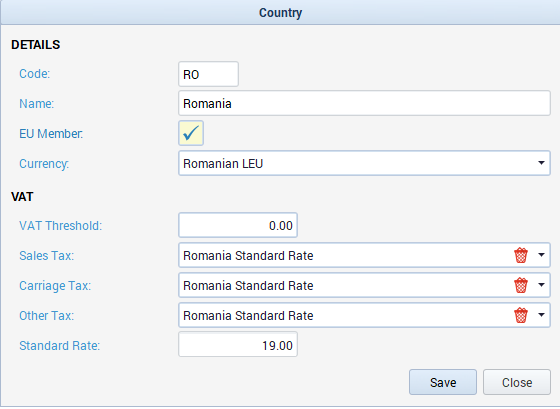The image size is (560, 409).
Task: Close the Country dialog
Action: (517, 382)
